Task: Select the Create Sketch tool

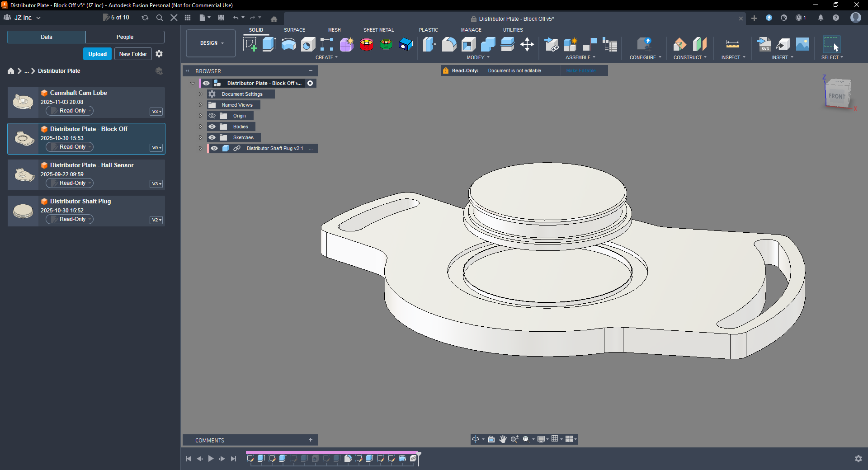Action: 250,44
